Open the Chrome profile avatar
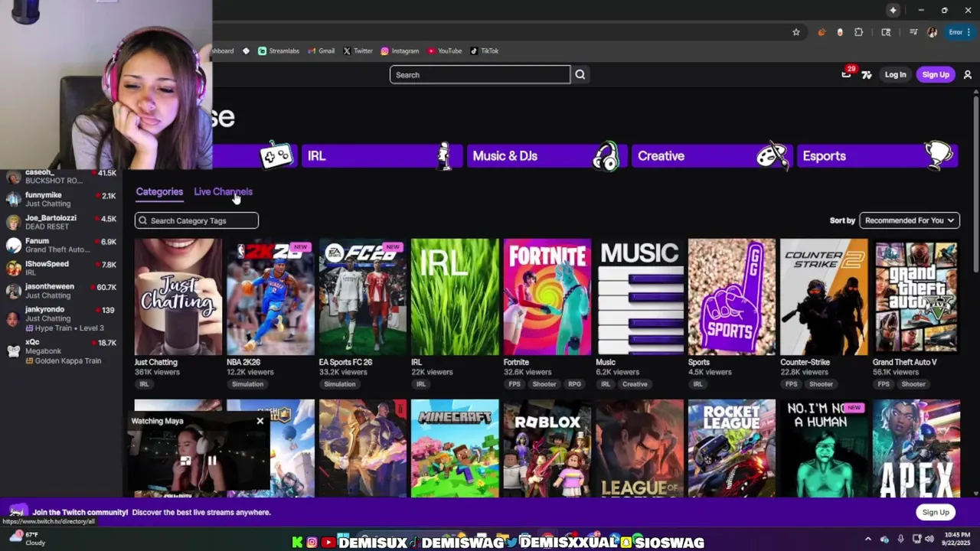The height and width of the screenshot is (551, 980). 932,32
